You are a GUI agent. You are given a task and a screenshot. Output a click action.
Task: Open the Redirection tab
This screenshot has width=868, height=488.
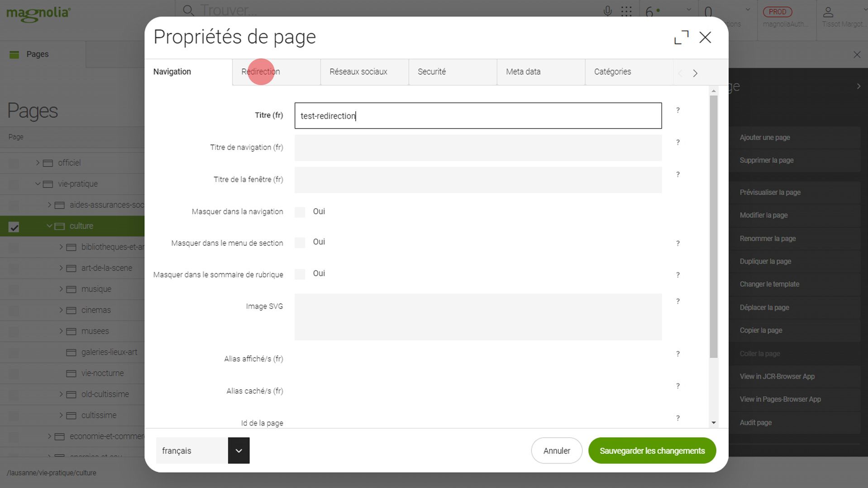276,72
